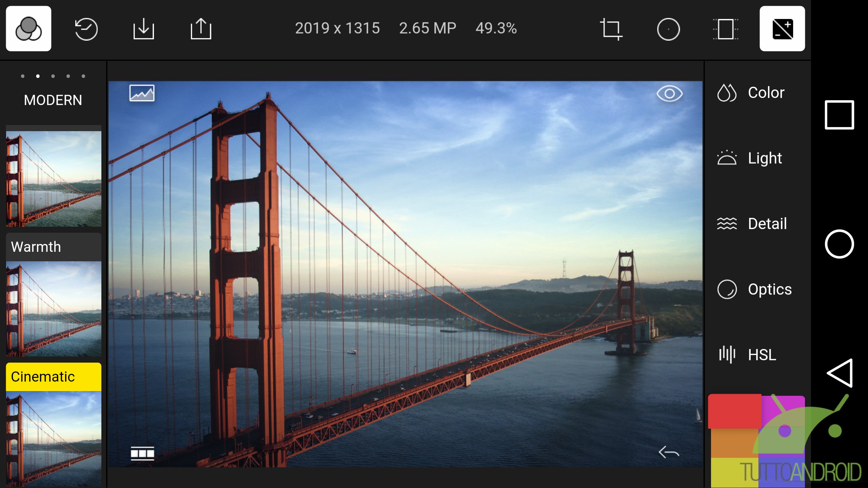Tap the share/export icon
This screenshot has height=488, width=868.
(201, 28)
